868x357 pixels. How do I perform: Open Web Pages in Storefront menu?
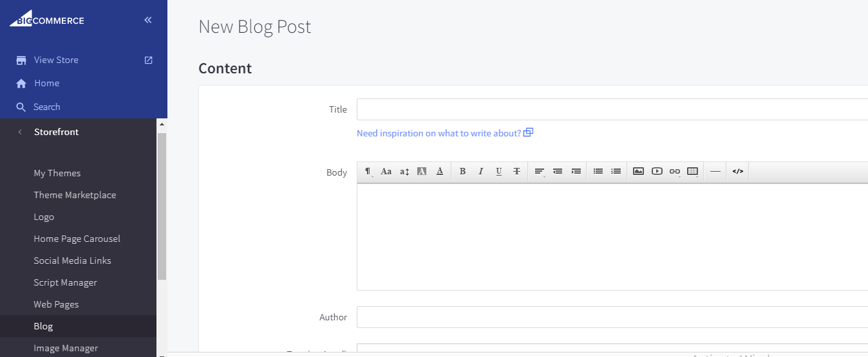(56, 304)
